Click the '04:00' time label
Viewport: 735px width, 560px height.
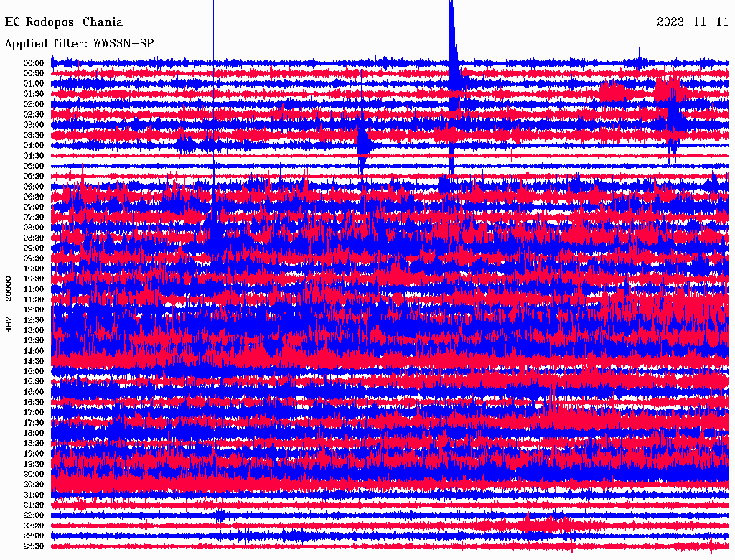(x=34, y=146)
